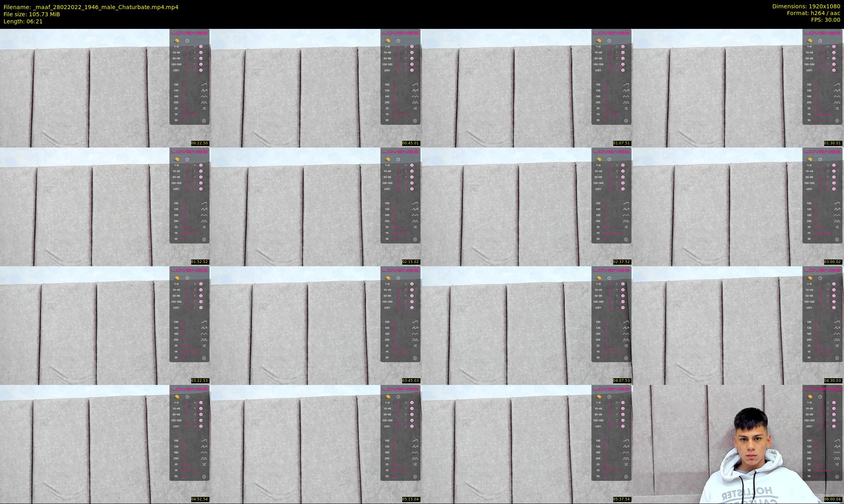Open the frame stamped 01:52.52
This screenshot has width=844, height=504.
click(105, 207)
